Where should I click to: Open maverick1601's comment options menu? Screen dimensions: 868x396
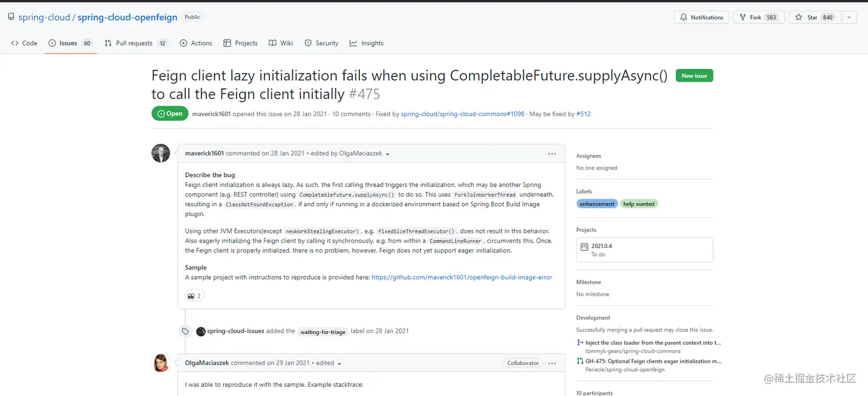552,154
